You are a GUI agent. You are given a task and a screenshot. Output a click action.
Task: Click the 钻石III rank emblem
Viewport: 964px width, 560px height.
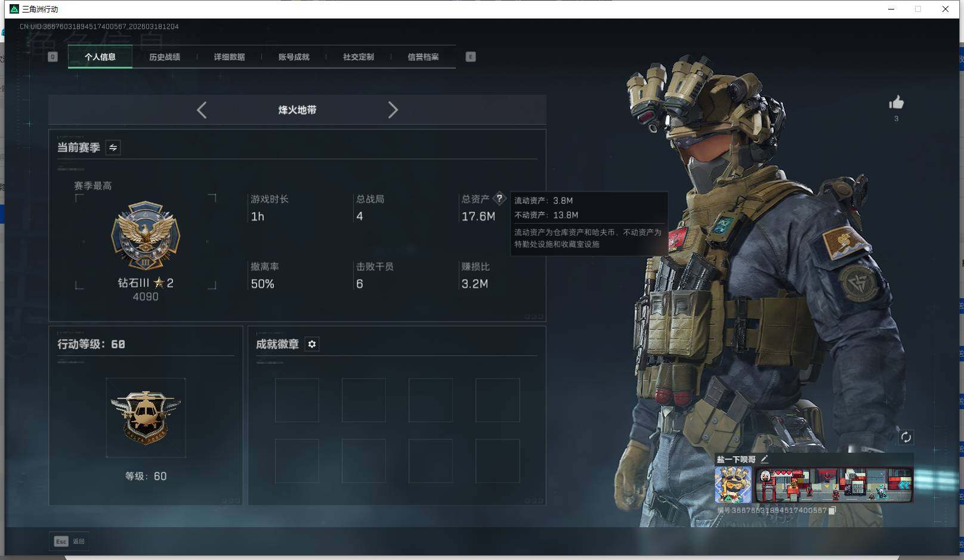145,237
